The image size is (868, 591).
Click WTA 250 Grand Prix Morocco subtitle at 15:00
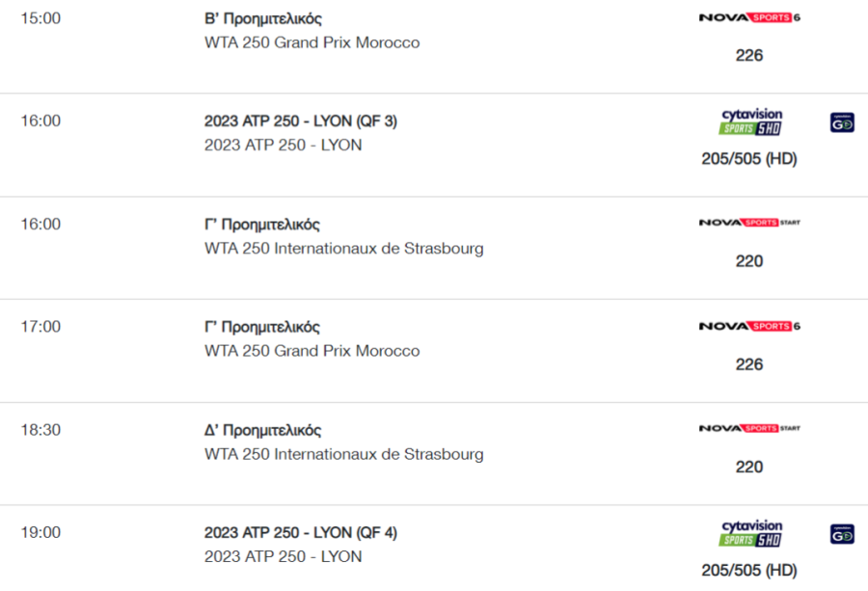tap(312, 42)
